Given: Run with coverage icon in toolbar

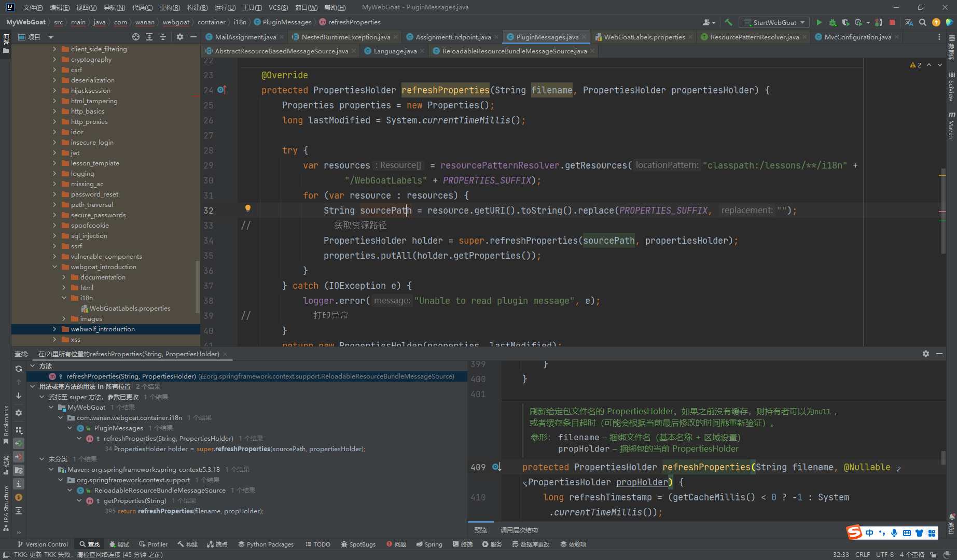Looking at the screenshot, I should pyautogui.click(x=845, y=22).
